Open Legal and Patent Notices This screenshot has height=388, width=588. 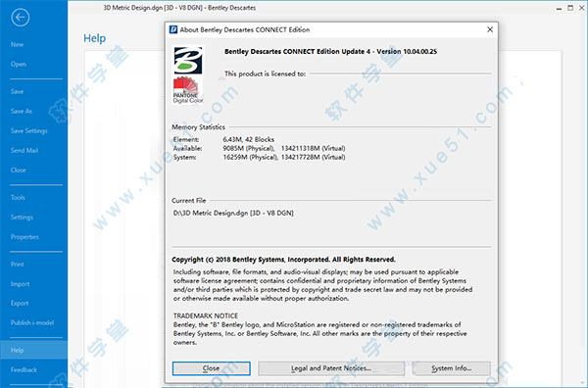coord(331,368)
